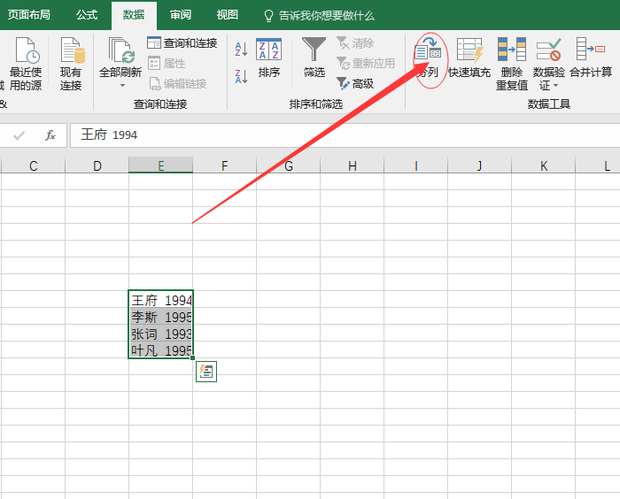
Task: Click the 合并计算 consolidate icon
Action: click(x=591, y=49)
